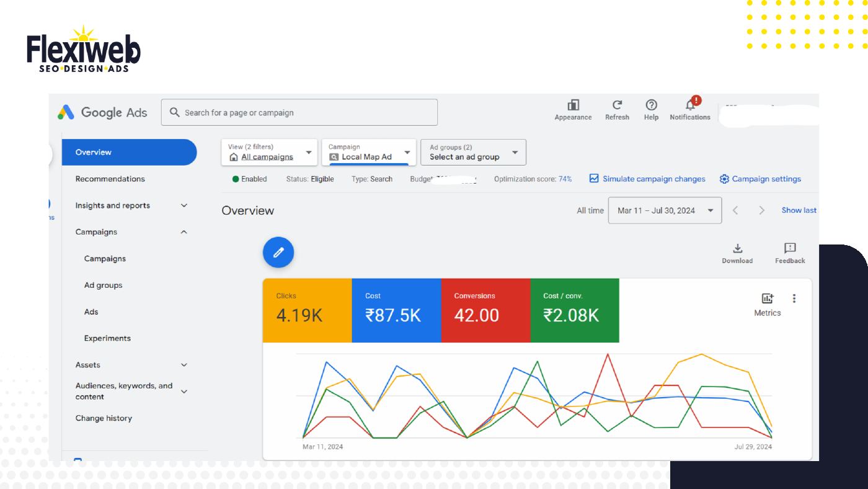
Task: Select Overview in the sidebar
Action: [x=129, y=152]
